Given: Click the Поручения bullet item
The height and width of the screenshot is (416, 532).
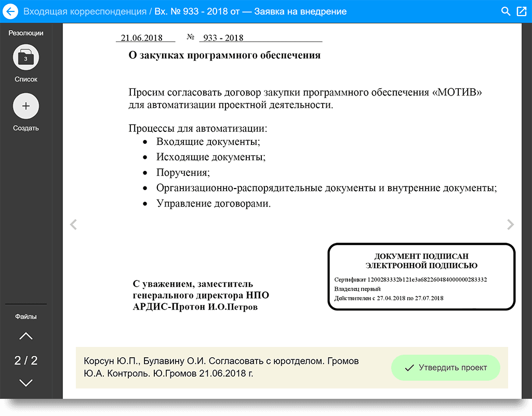Looking at the screenshot, I should [x=183, y=172].
